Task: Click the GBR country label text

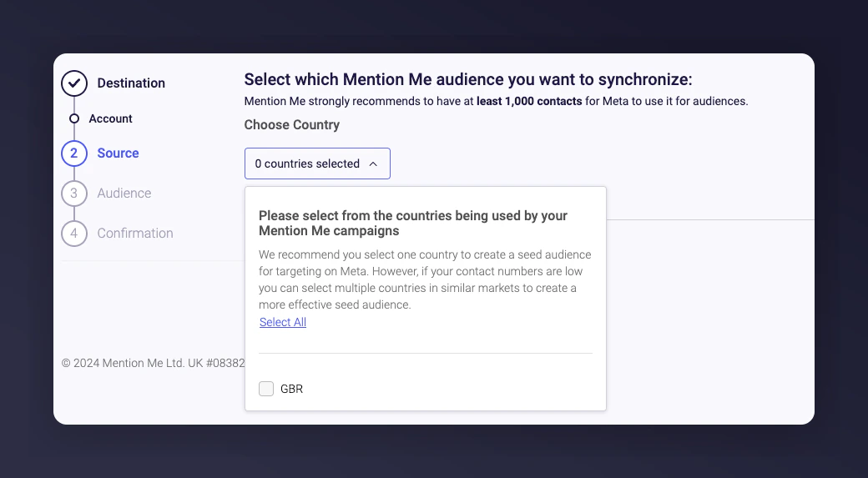Action: click(x=292, y=389)
